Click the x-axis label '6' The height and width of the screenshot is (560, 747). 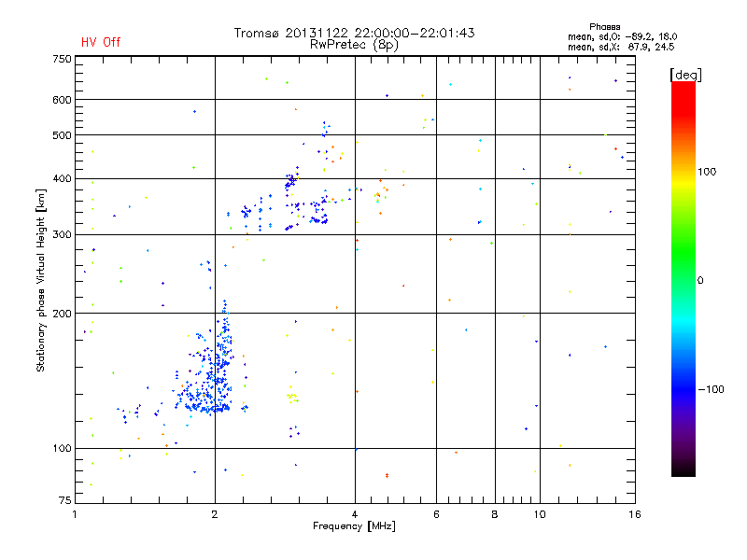tap(436, 514)
